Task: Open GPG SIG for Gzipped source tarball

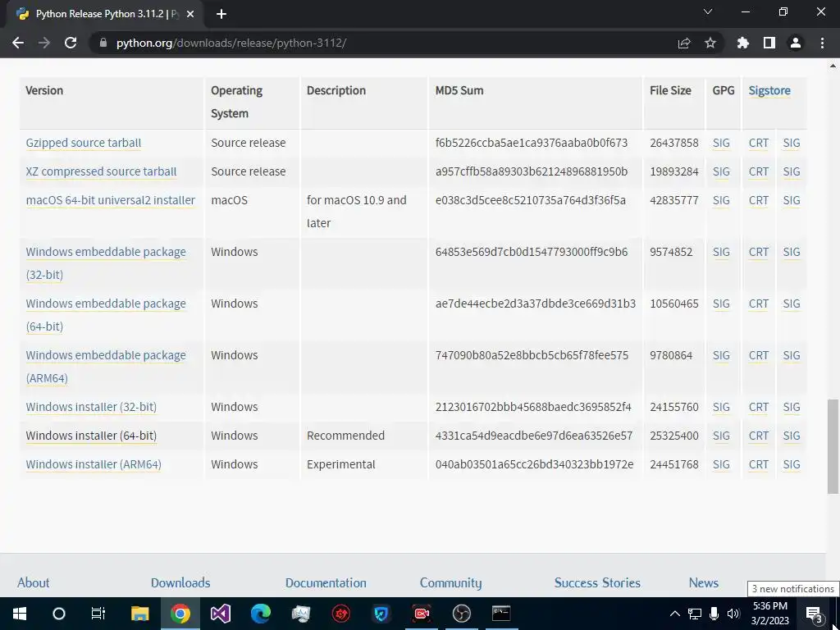Action: tap(721, 143)
